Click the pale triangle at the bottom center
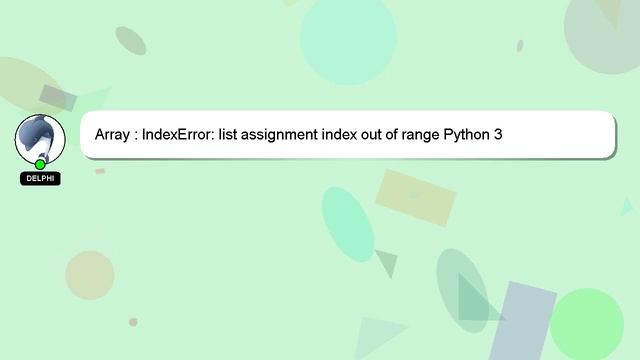The height and width of the screenshot is (360, 640). 380,337
